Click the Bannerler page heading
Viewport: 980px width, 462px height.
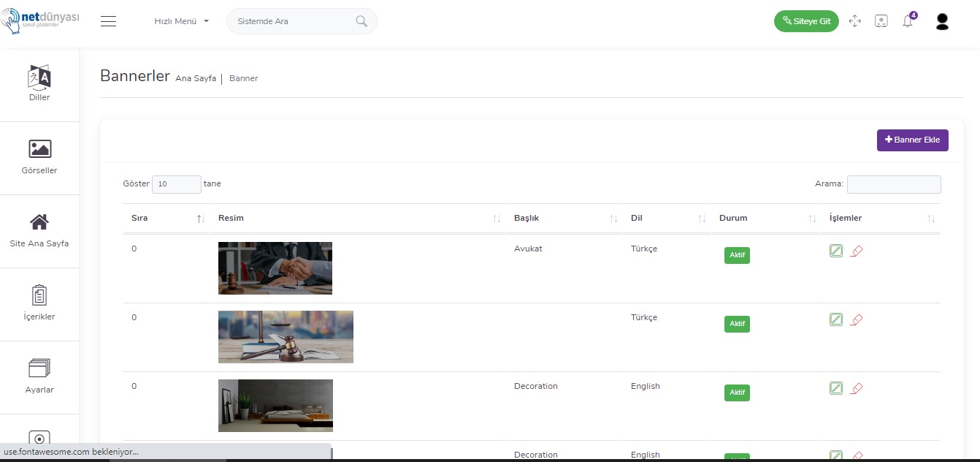135,76
